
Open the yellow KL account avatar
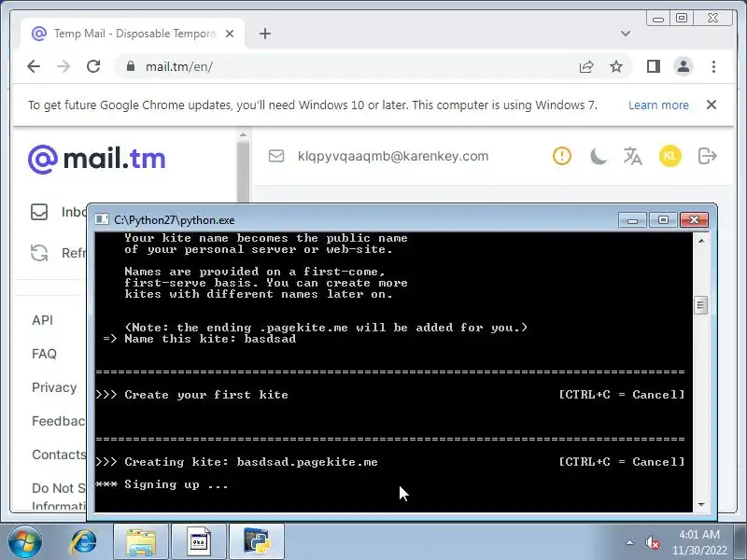(x=670, y=156)
